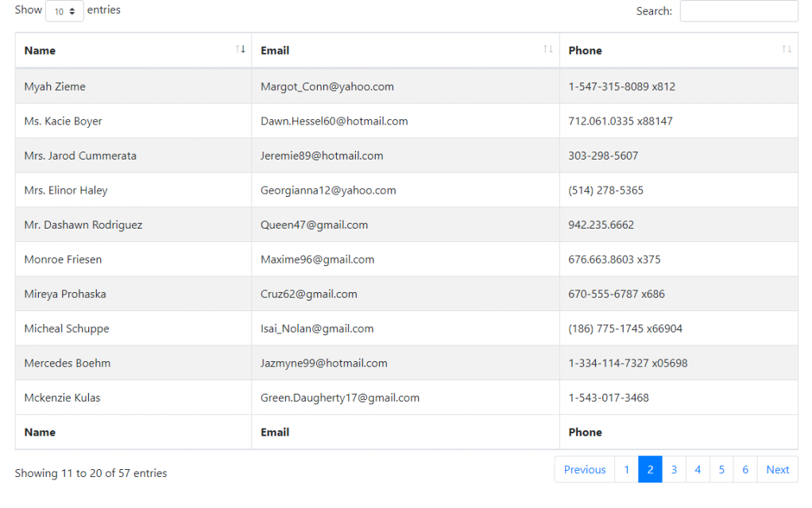Jump to page 1 of the table
Viewport: 812px width, 508px height.
626,469
